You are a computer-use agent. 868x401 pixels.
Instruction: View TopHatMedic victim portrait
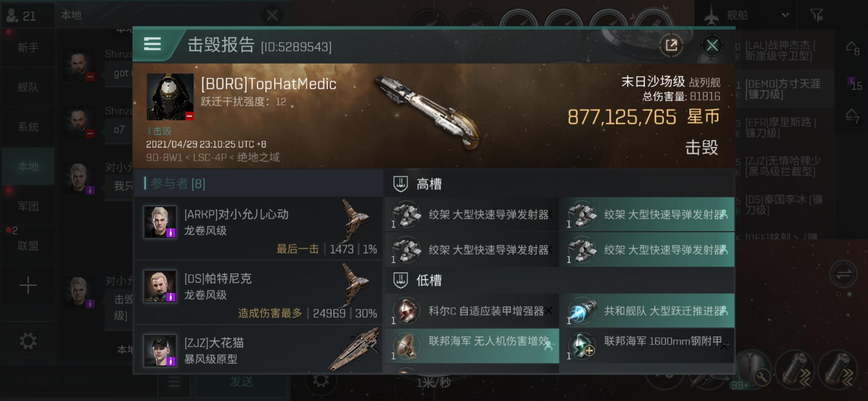point(170,97)
